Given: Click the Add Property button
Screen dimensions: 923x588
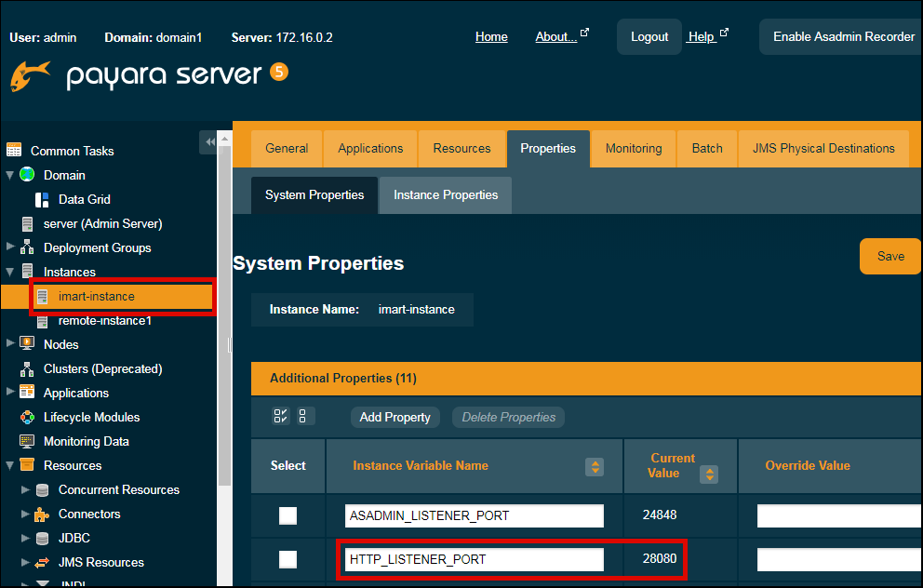Looking at the screenshot, I should coord(395,418).
